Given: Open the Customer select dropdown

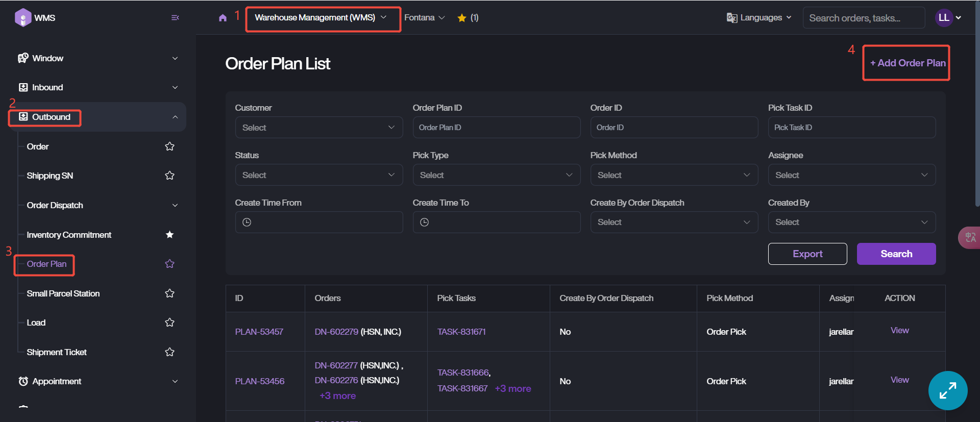Looking at the screenshot, I should point(318,128).
